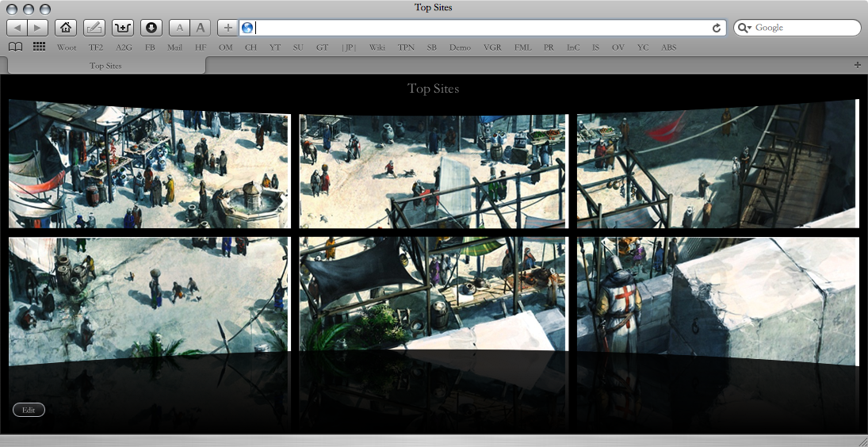Screen dimensions: 868x447
Task: Open the TPN bookmark
Action: [x=406, y=48]
